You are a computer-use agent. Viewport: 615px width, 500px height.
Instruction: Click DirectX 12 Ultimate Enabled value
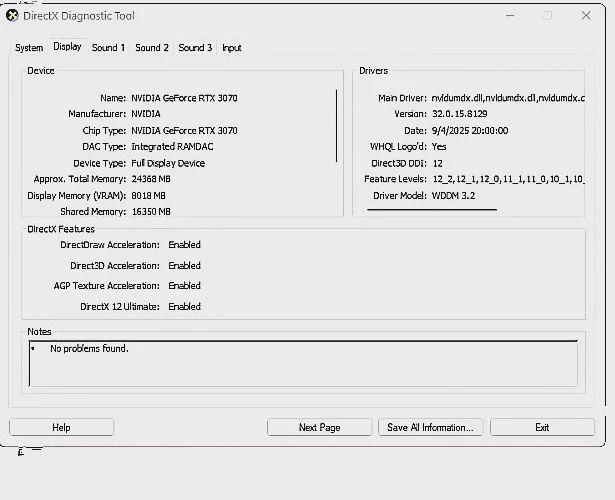184,307
